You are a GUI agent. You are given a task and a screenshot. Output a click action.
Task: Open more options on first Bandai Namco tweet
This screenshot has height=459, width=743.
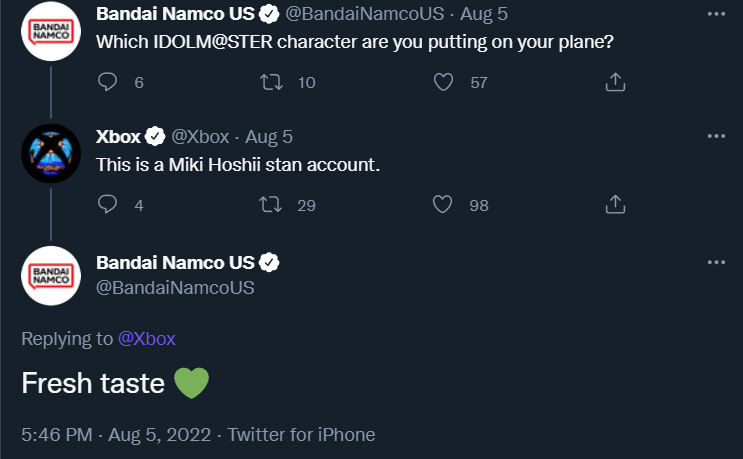click(716, 14)
